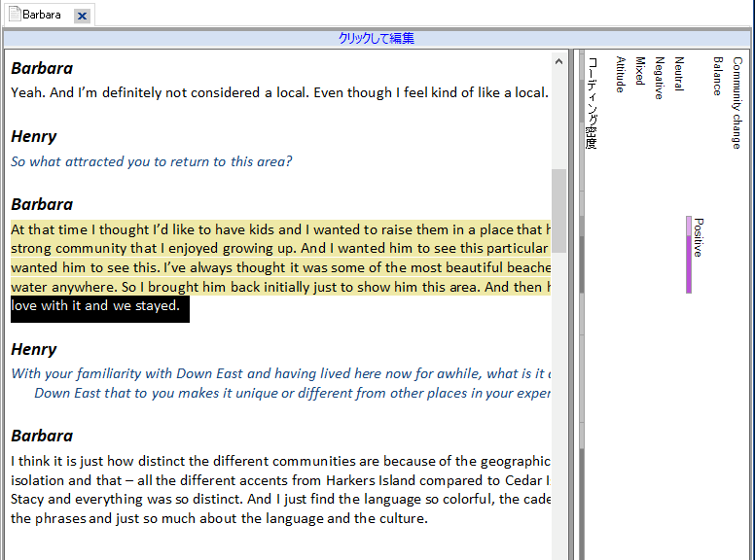Switch to the Barbara tab
This screenshot has width=755, height=560.
point(42,15)
